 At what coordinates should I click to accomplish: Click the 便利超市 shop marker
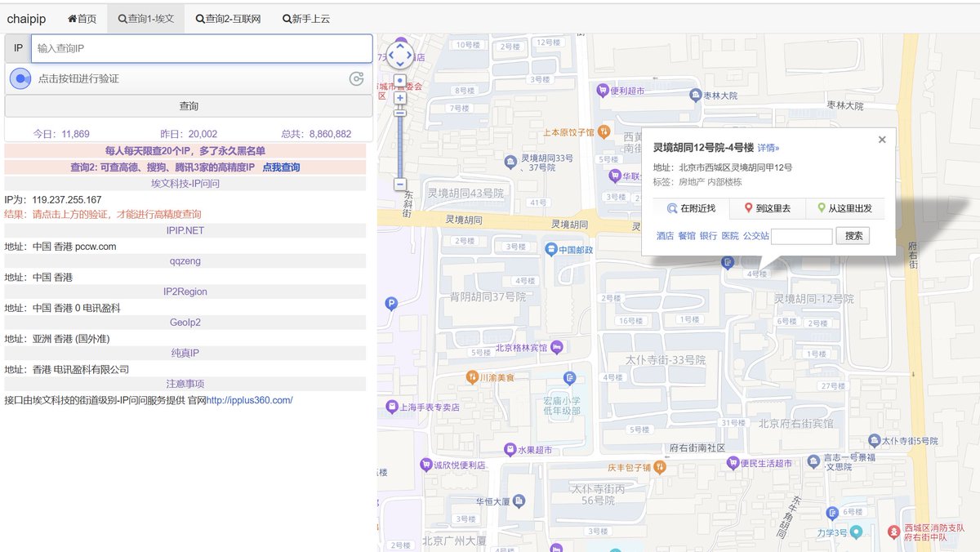(603, 91)
